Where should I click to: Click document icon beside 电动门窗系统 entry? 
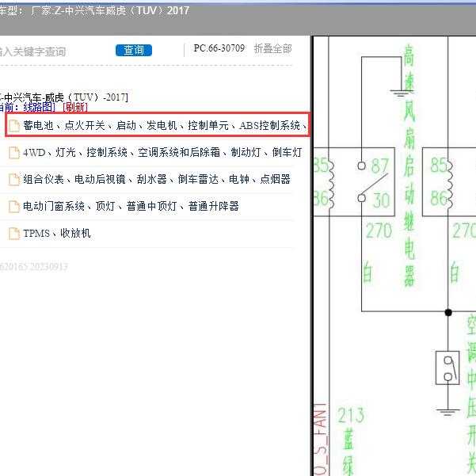click(x=14, y=207)
